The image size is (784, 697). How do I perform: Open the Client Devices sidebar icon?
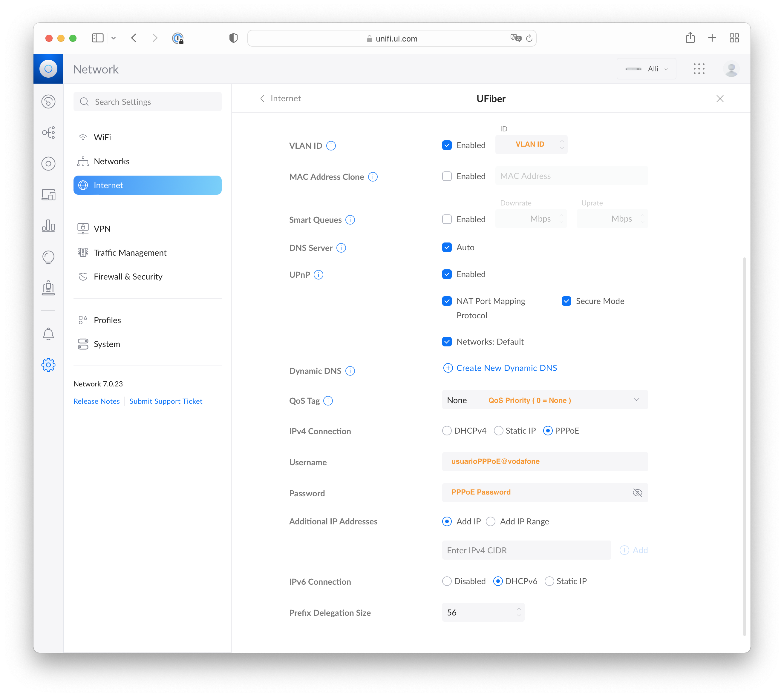pyautogui.click(x=48, y=195)
